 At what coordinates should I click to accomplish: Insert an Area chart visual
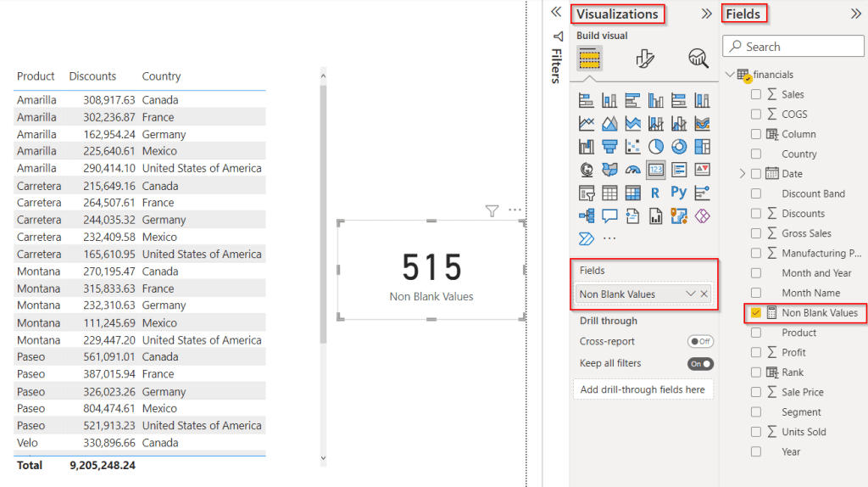point(609,124)
